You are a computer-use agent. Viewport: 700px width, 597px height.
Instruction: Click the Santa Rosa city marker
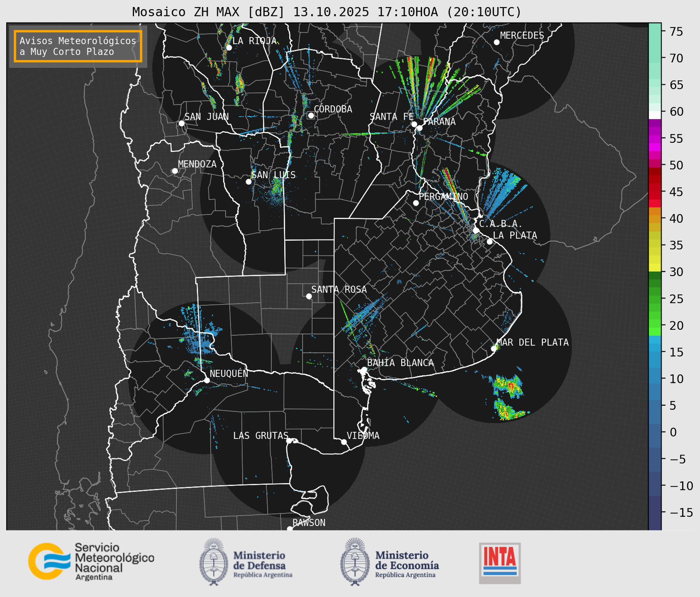(309, 296)
